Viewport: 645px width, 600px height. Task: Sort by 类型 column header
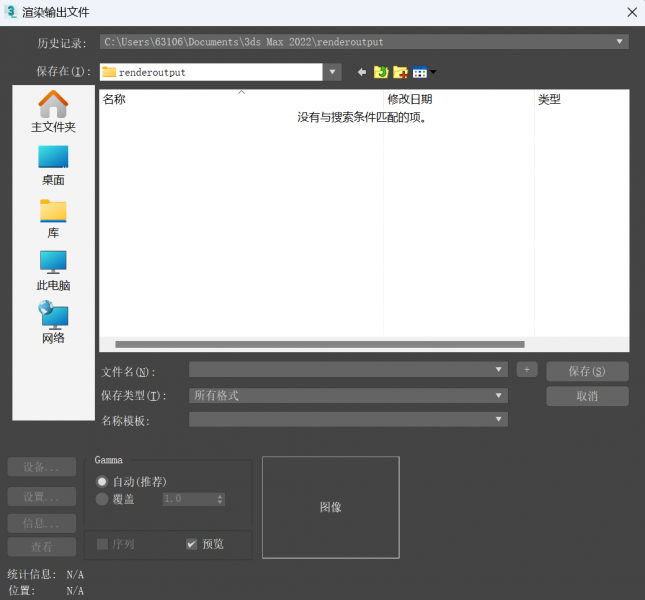[x=582, y=99]
